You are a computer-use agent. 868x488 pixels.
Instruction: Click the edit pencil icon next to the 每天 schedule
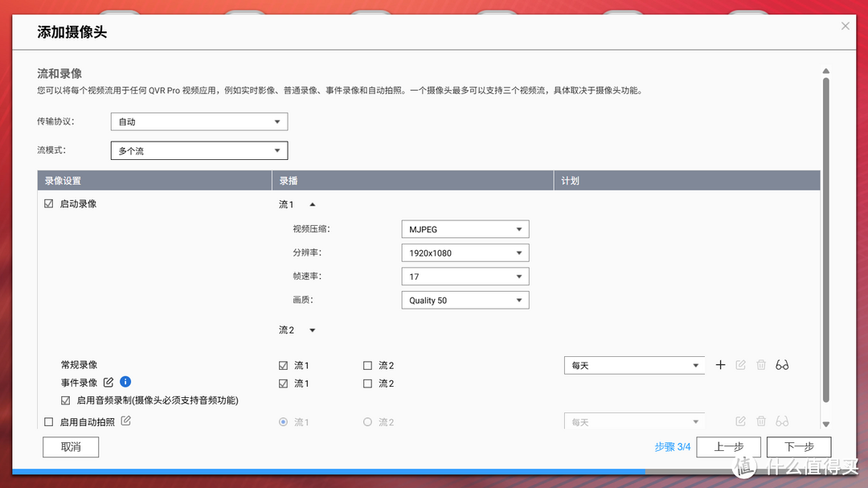click(x=740, y=364)
